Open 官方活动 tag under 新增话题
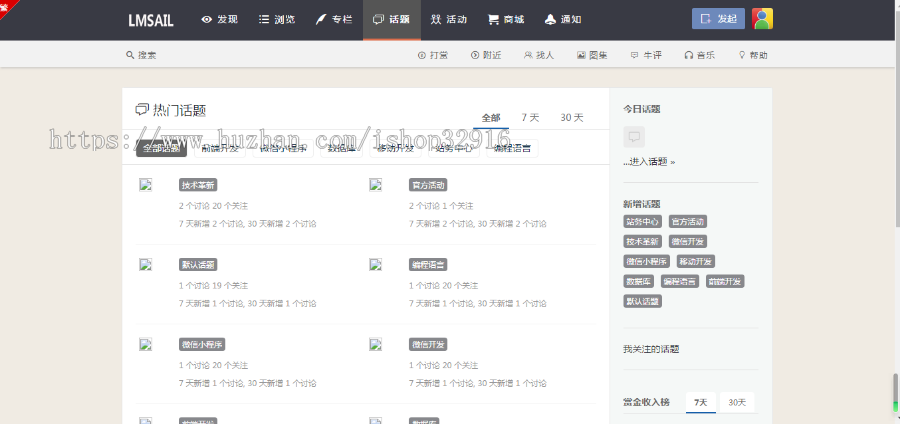The image size is (900, 424). 688,221
